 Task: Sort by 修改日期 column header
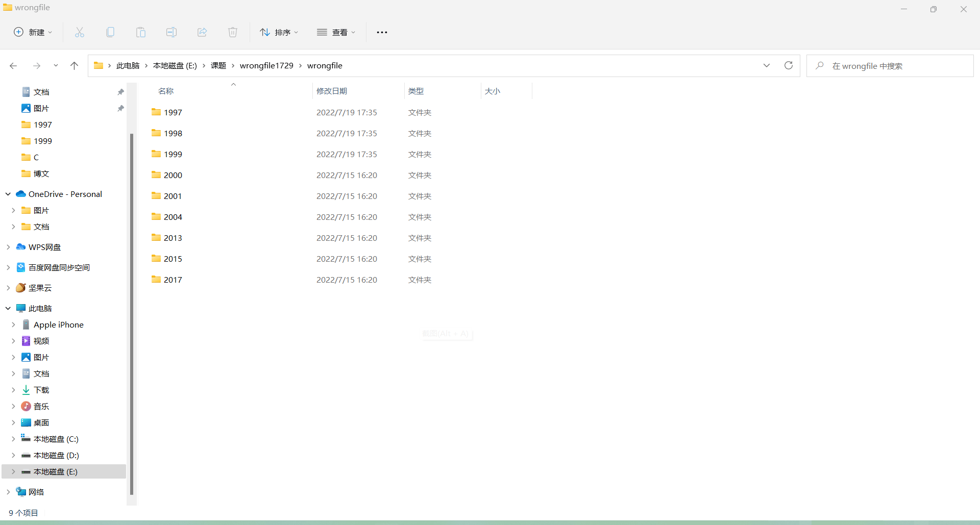(332, 91)
